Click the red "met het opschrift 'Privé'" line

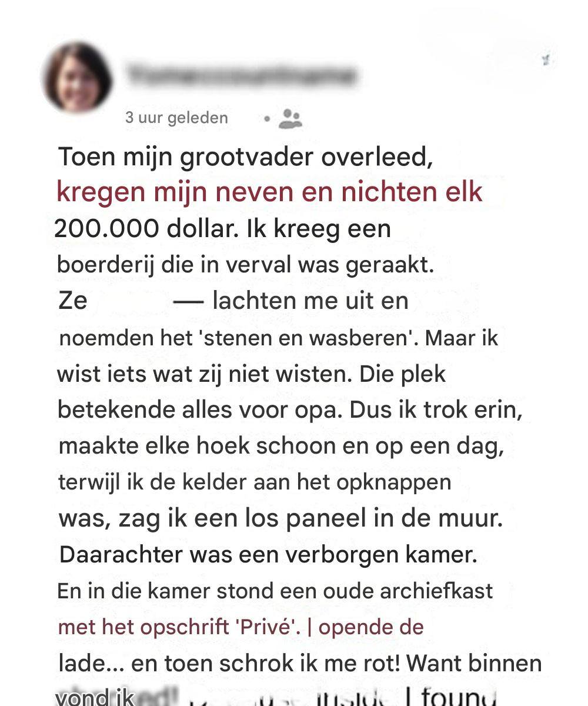tap(240, 627)
